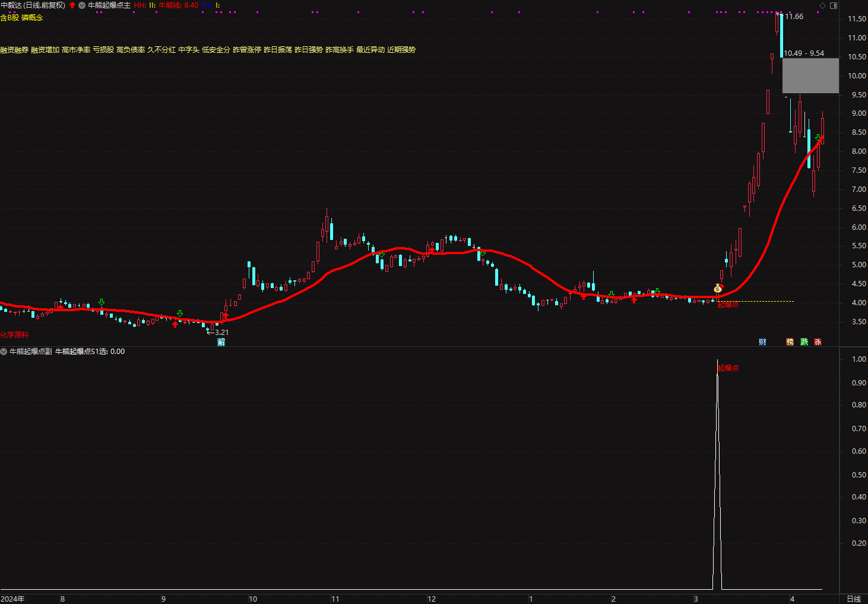The width and height of the screenshot is (868, 604).
Task: Click the 涨 event marker
Action: click(x=818, y=342)
